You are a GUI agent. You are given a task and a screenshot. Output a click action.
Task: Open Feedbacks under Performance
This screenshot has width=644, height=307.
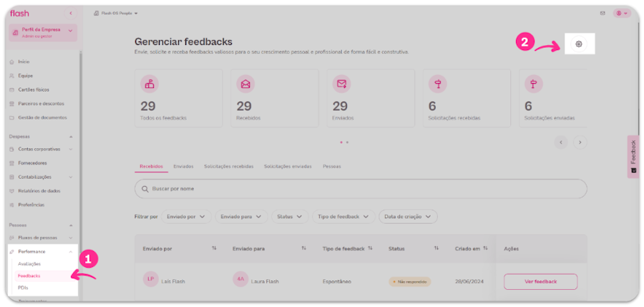[x=29, y=276]
